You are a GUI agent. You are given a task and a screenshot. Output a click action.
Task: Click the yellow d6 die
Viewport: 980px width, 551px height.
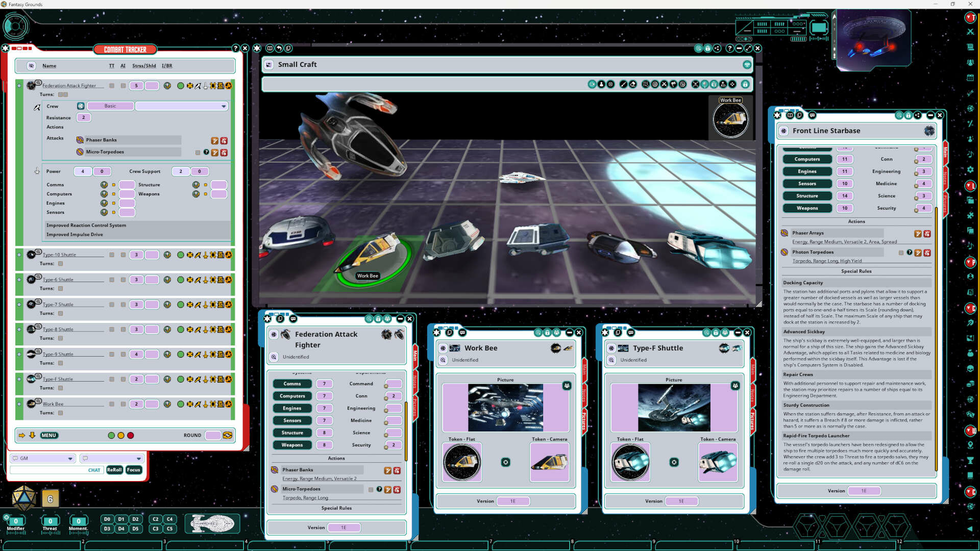[x=50, y=499]
